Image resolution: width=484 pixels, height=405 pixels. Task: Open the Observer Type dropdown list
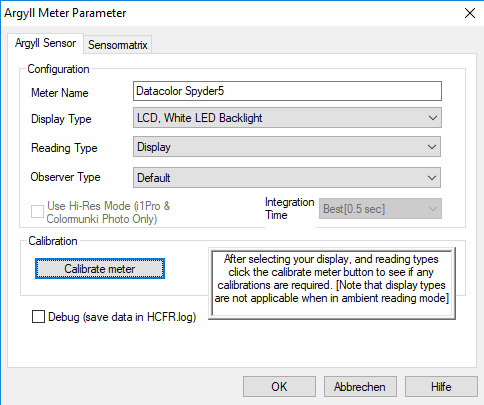click(287, 177)
